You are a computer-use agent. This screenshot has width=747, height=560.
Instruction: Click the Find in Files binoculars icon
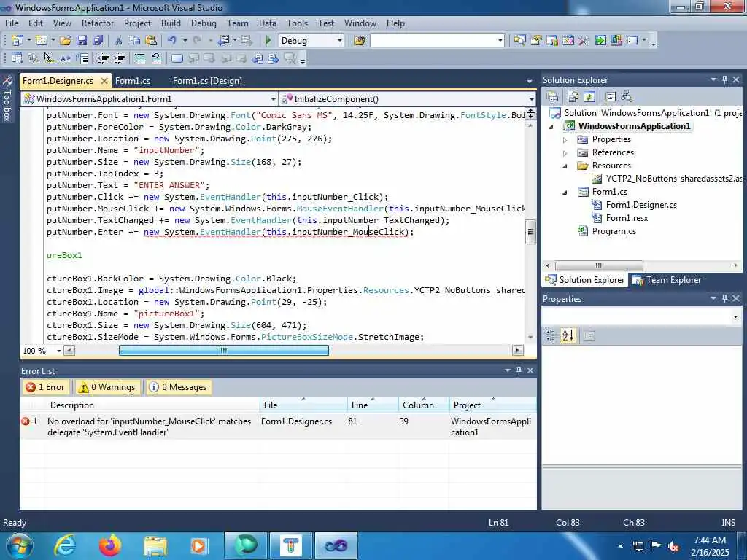point(360,41)
